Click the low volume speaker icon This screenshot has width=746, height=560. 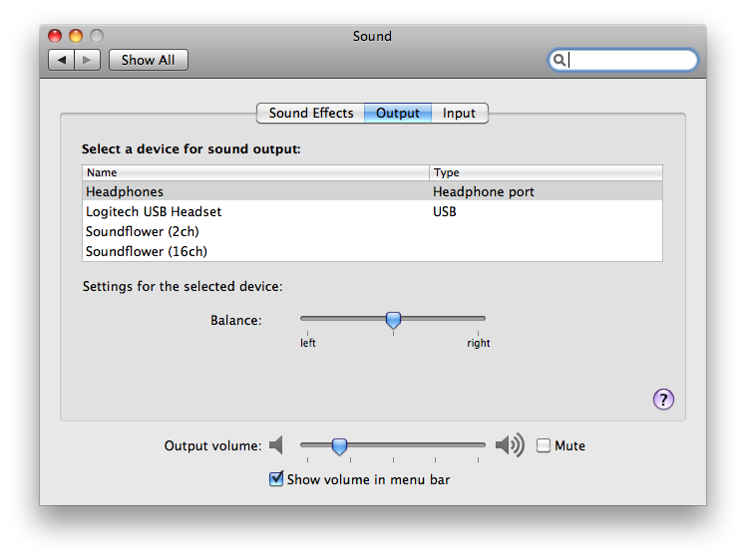pyautogui.click(x=276, y=445)
